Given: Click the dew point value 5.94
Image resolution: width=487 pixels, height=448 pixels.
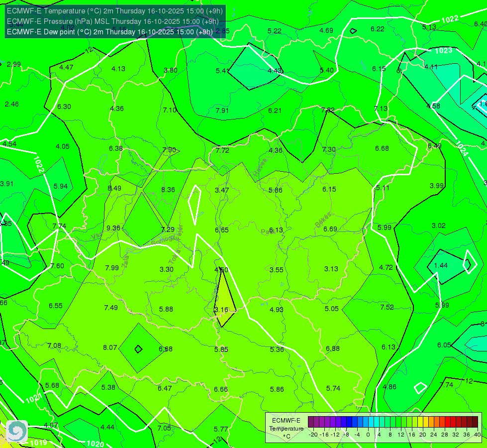Looking at the screenshot, I should [61, 186].
